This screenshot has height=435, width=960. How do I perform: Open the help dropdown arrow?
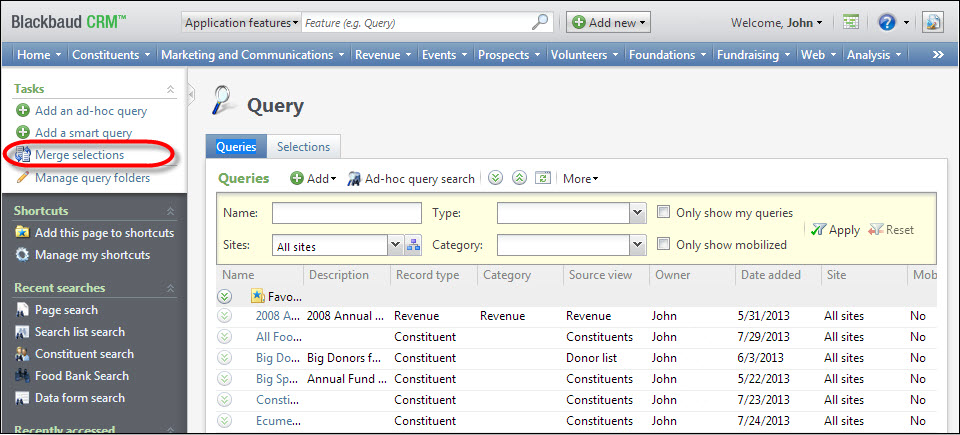(906, 23)
